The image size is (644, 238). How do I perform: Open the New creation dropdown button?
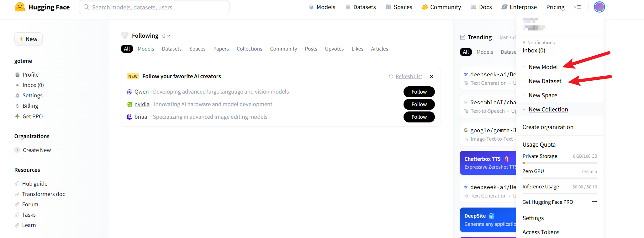click(x=29, y=39)
